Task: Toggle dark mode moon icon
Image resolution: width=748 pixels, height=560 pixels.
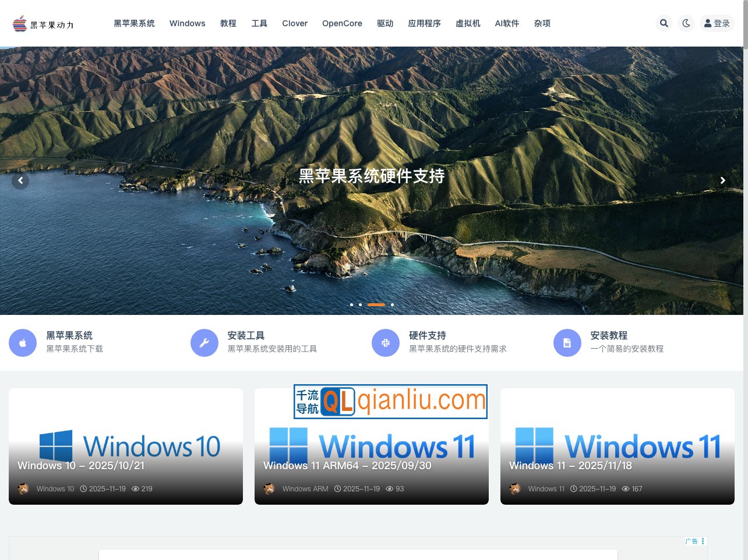Action: point(686,23)
